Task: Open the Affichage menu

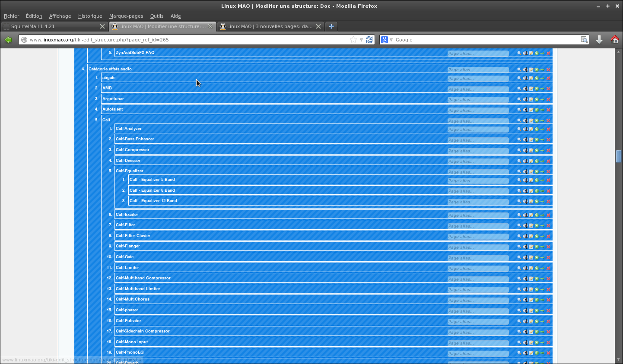Action: tap(60, 16)
